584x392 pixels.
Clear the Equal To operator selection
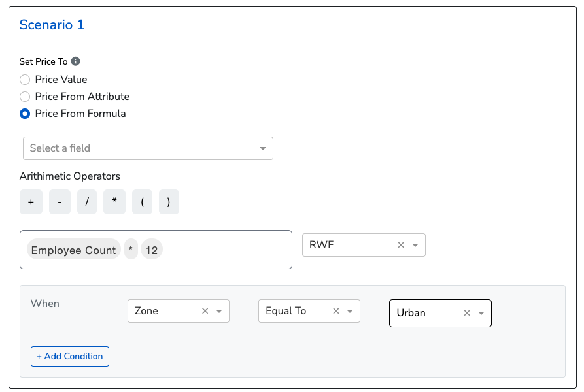pyautogui.click(x=336, y=311)
